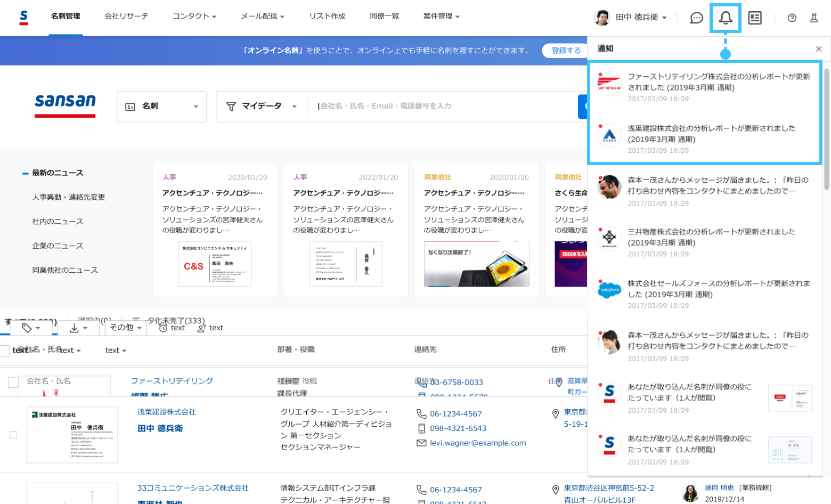Open the news feed icon in header

(x=755, y=18)
